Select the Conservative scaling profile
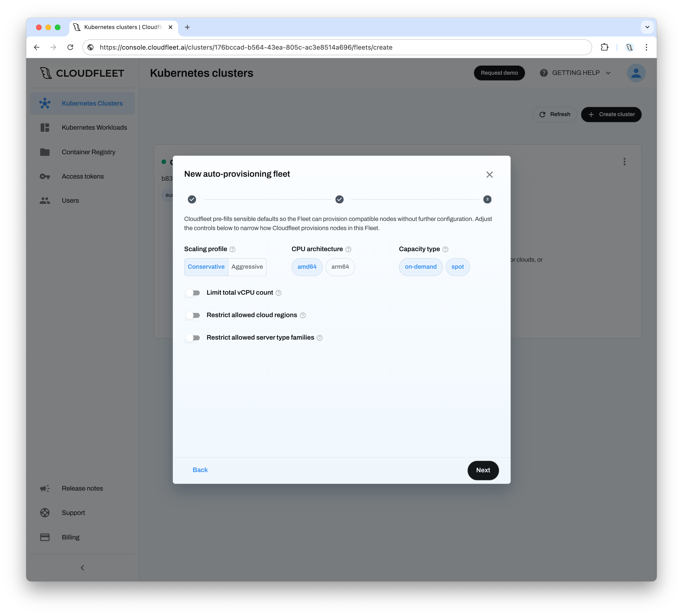The image size is (683, 616). tap(206, 267)
